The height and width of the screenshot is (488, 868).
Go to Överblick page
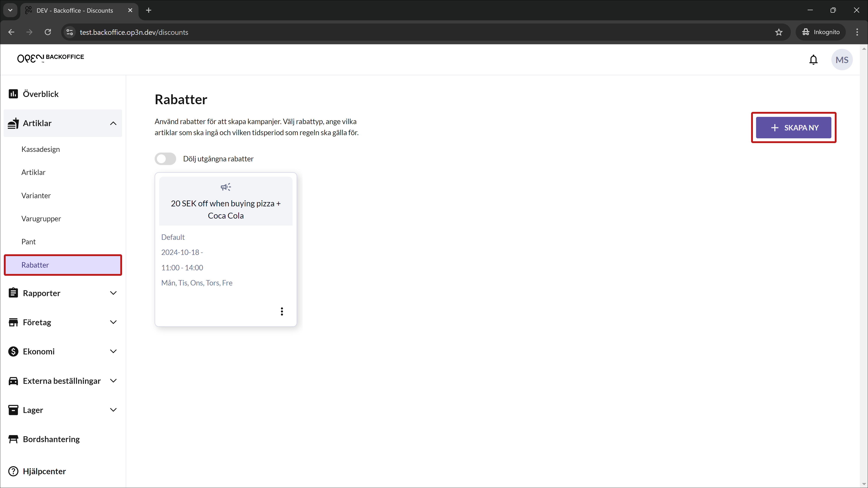click(63, 94)
